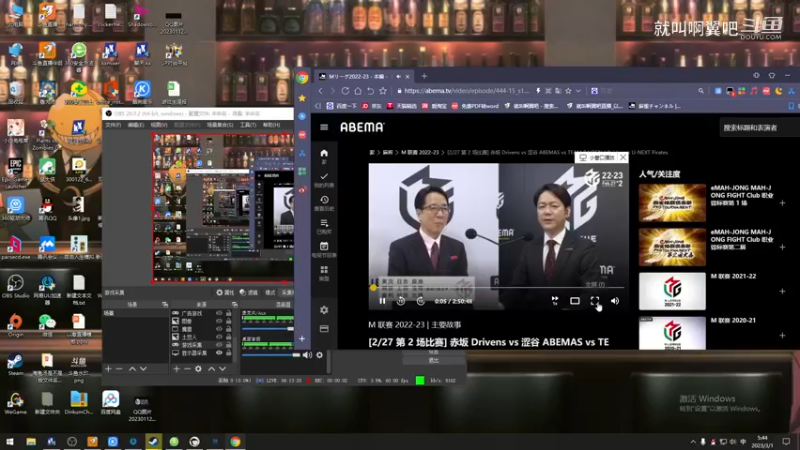
Task: Open ABEMA hamburger menu
Action: (x=324, y=127)
